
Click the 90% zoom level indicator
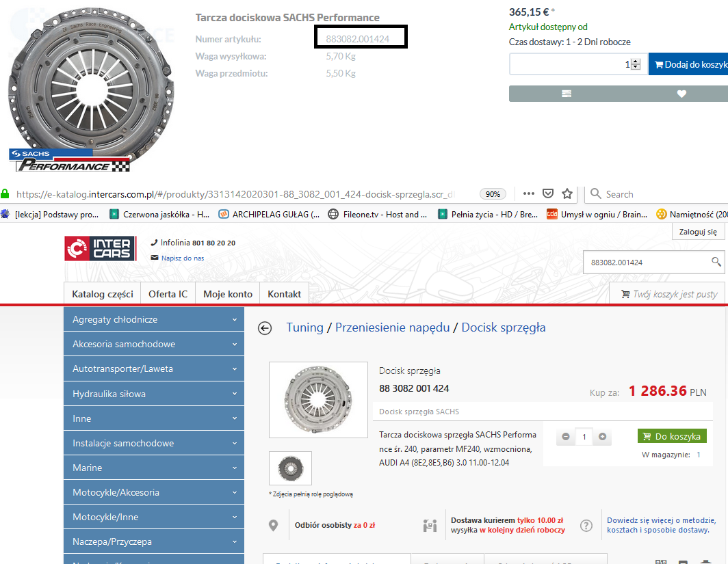pyautogui.click(x=493, y=194)
